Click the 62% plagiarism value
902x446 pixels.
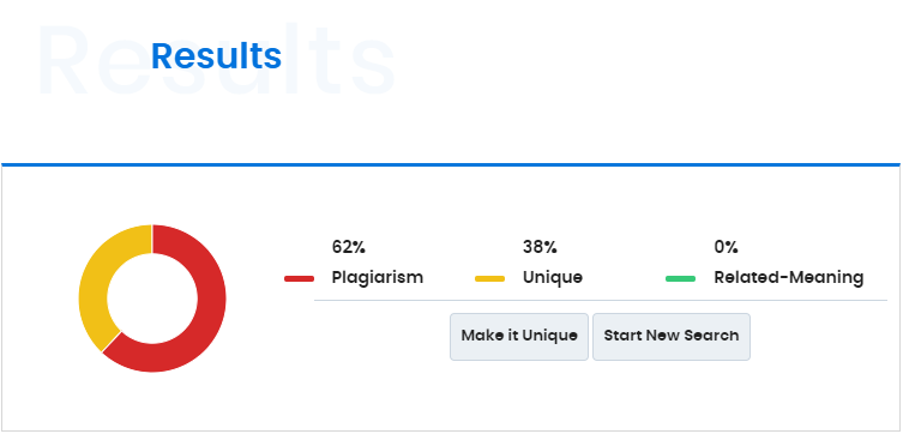349,247
